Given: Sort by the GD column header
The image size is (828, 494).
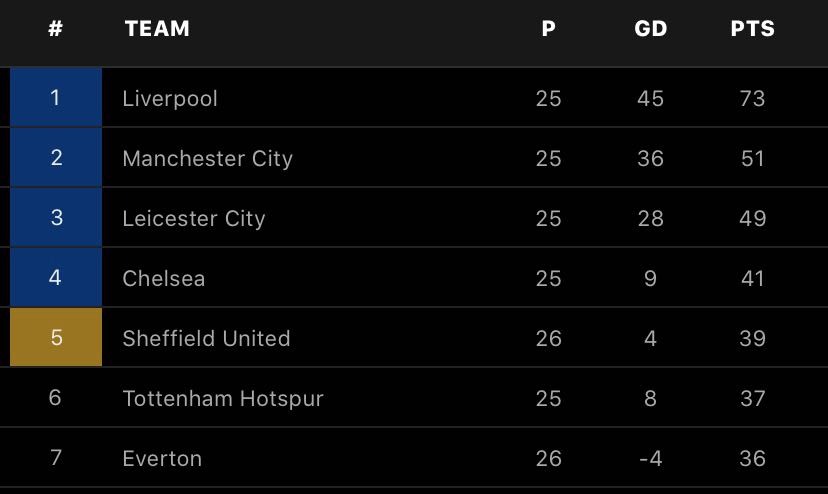Looking at the screenshot, I should (x=650, y=29).
